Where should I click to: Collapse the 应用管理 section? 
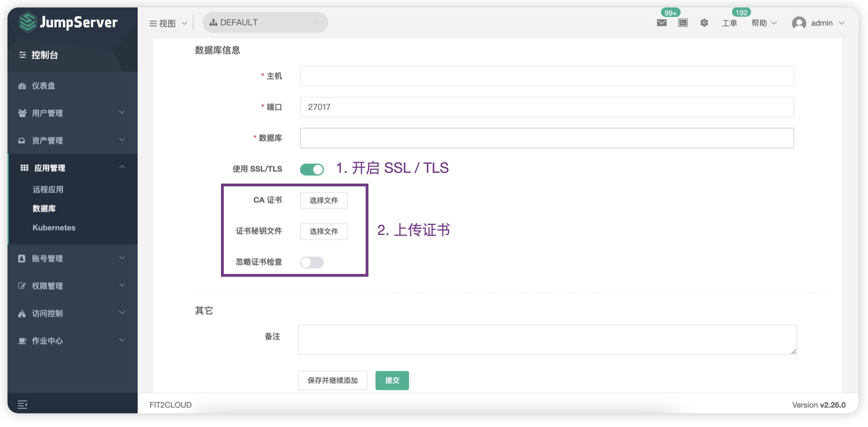pos(122,167)
